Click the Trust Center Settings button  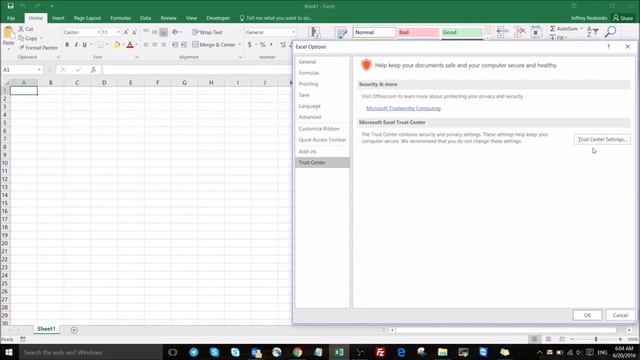[x=602, y=140]
